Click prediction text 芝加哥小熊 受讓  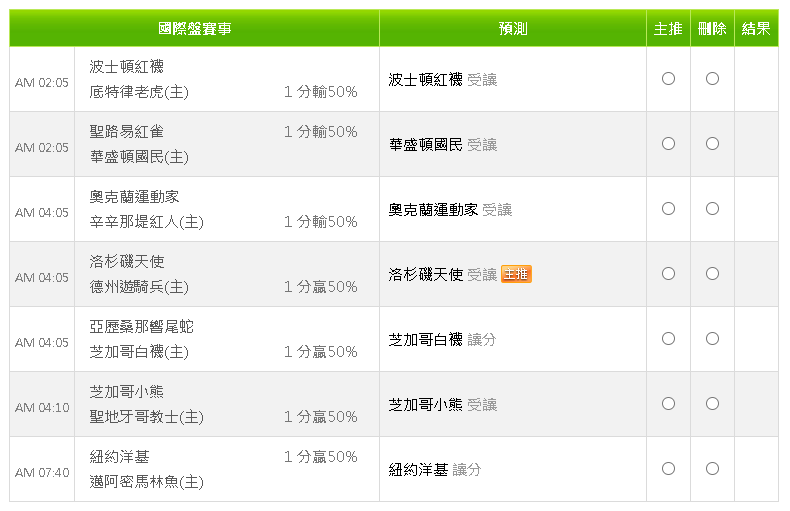443,405
